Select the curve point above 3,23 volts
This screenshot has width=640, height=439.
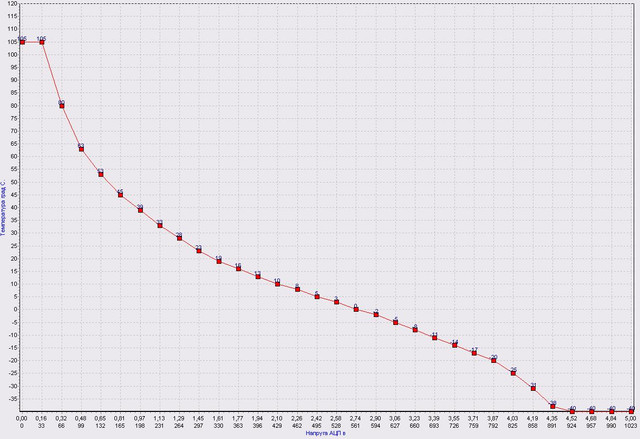pyautogui.click(x=416, y=330)
